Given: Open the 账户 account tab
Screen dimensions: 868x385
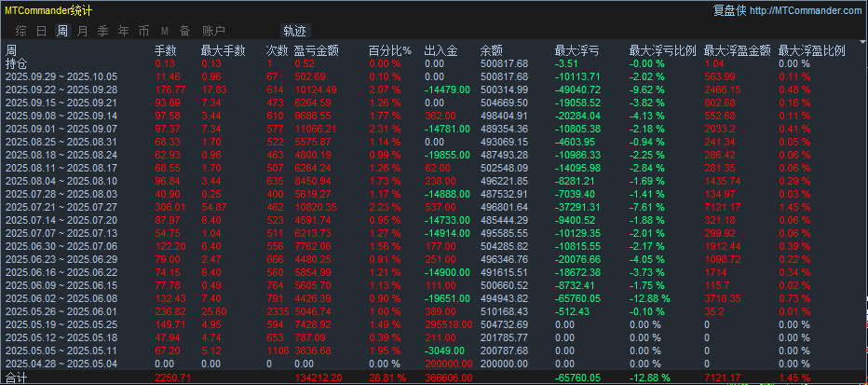Looking at the screenshot, I should (x=213, y=31).
